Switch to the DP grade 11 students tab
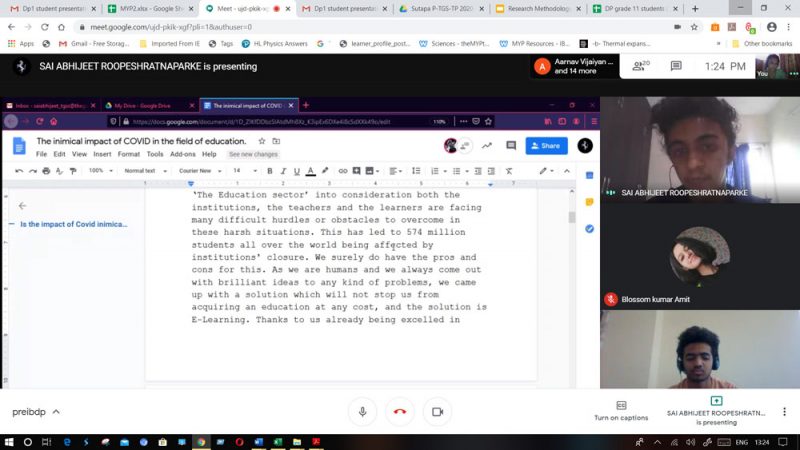Viewport: 800px width, 450px height. pos(636,8)
